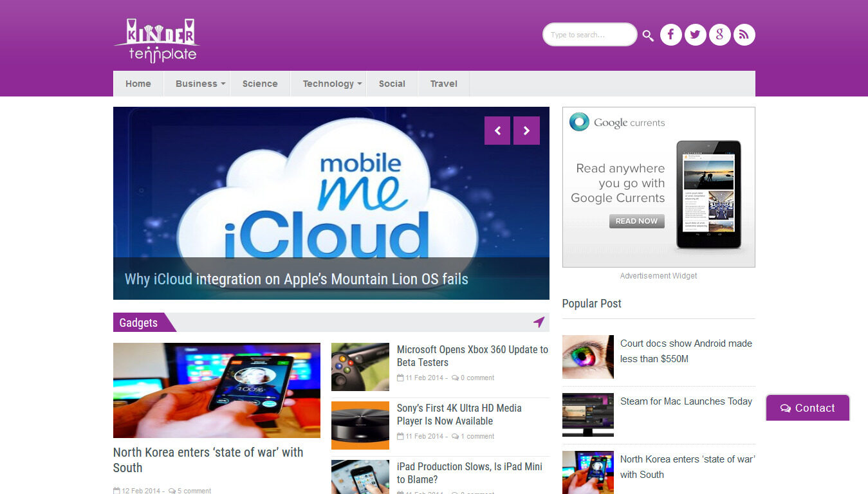Go to next slide arrow
This screenshot has width=868, height=494.
(526, 131)
